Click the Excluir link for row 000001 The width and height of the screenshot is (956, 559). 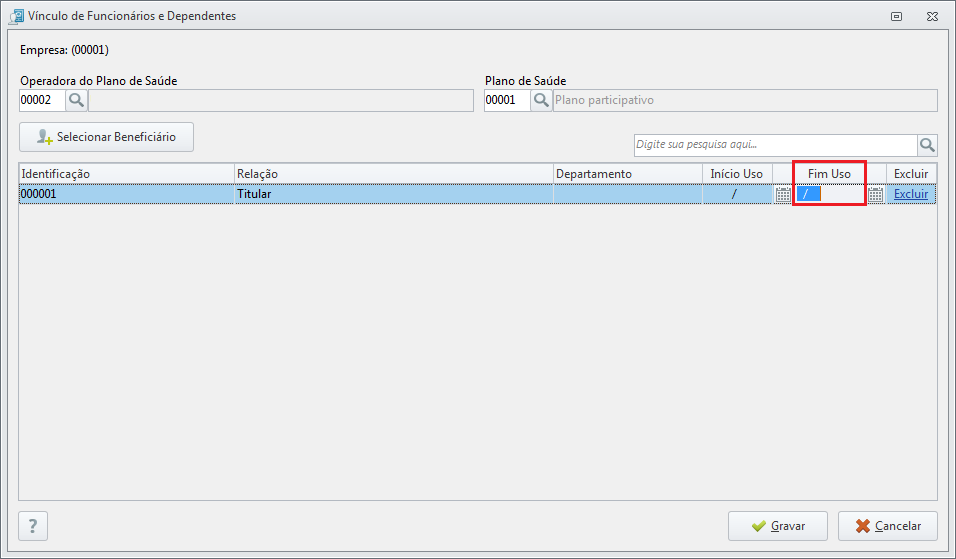911,194
